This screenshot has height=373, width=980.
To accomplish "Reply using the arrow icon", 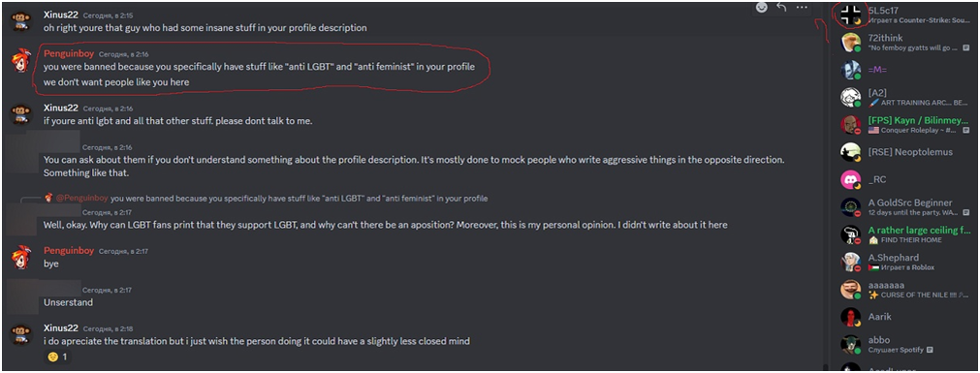I will [781, 8].
